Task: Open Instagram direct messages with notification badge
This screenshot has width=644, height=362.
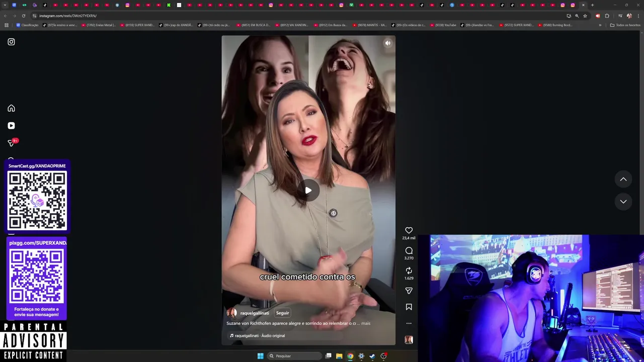Action: pos(12,143)
